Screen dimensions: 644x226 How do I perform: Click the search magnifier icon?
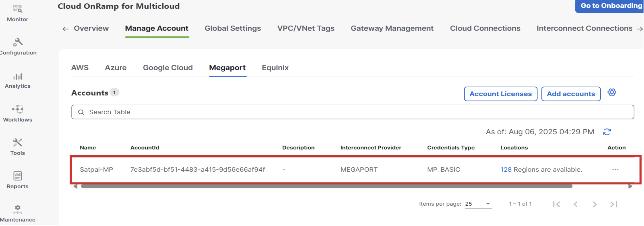click(81, 112)
